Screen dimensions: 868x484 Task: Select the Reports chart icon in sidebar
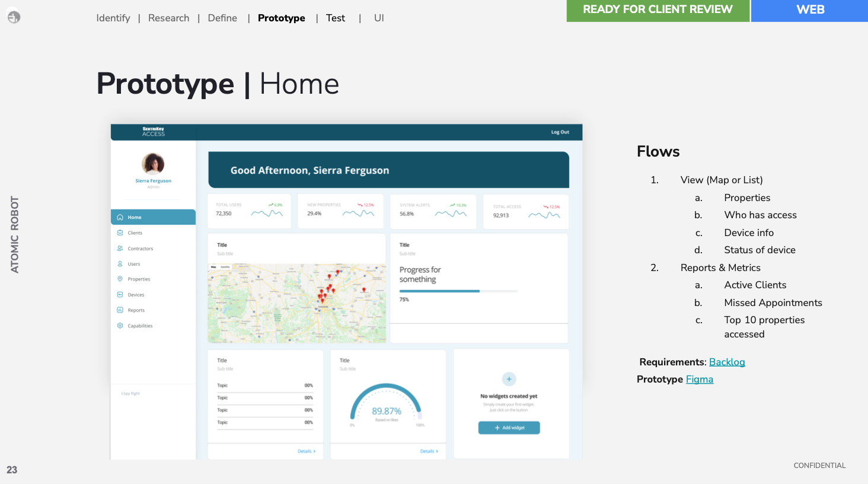tap(120, 310)
